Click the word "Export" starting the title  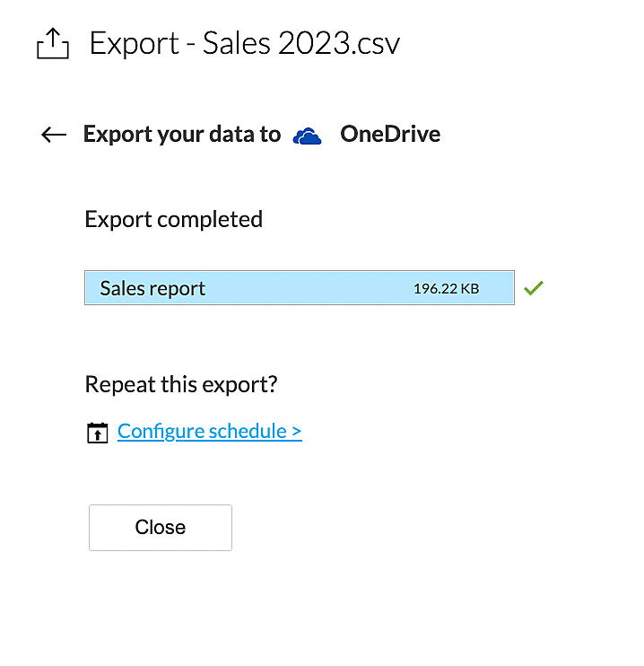pyautogui.click(x=133, y=44)
